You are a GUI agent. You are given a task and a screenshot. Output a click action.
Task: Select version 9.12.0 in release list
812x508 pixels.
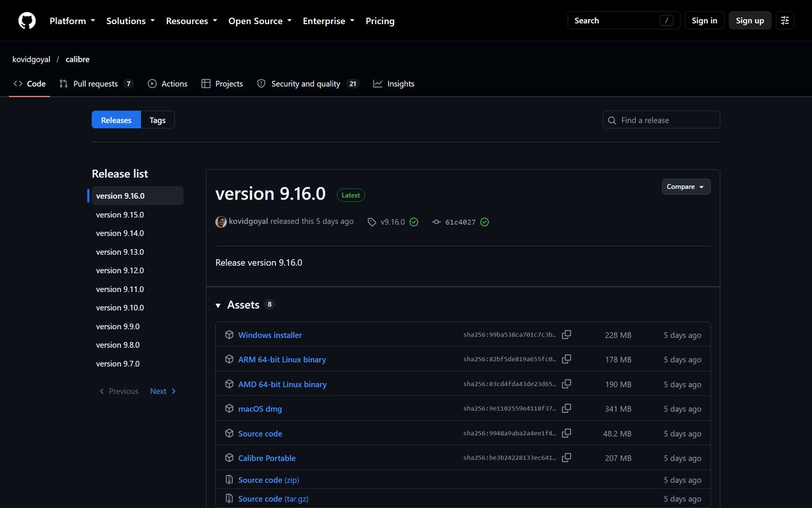click(120, 271)
